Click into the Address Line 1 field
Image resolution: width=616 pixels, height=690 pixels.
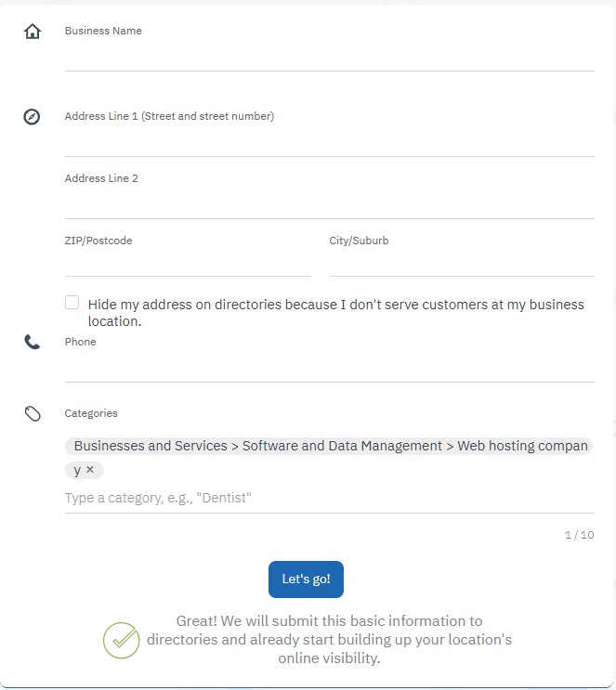point(329,142)
